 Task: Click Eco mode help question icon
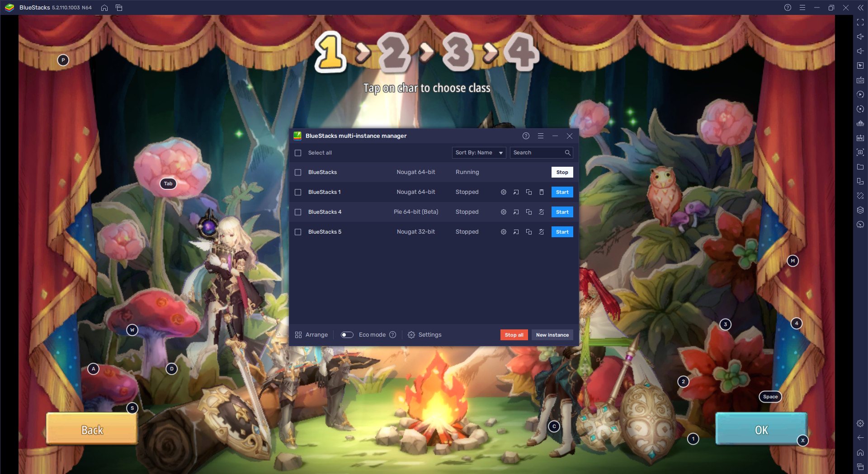tap(392, 335)
